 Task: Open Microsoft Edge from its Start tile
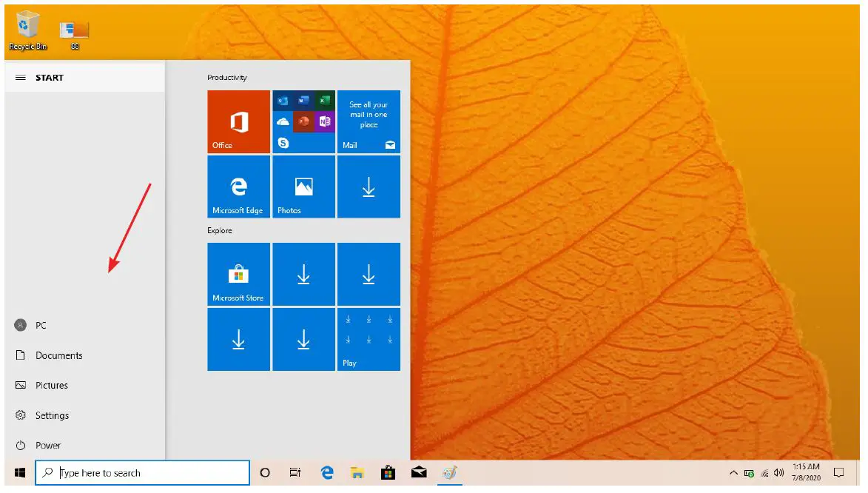(x=238, y=187)
